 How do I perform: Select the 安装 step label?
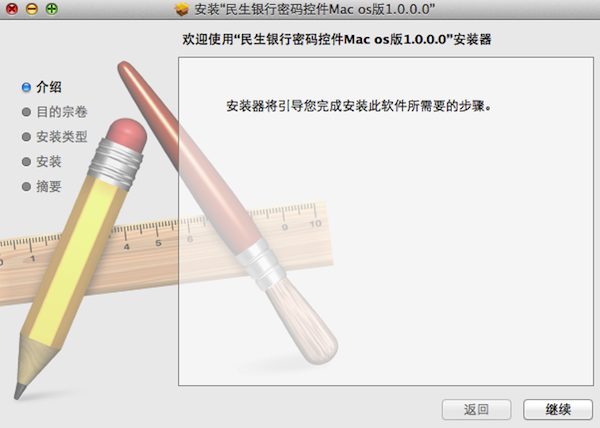click(49, 161)
